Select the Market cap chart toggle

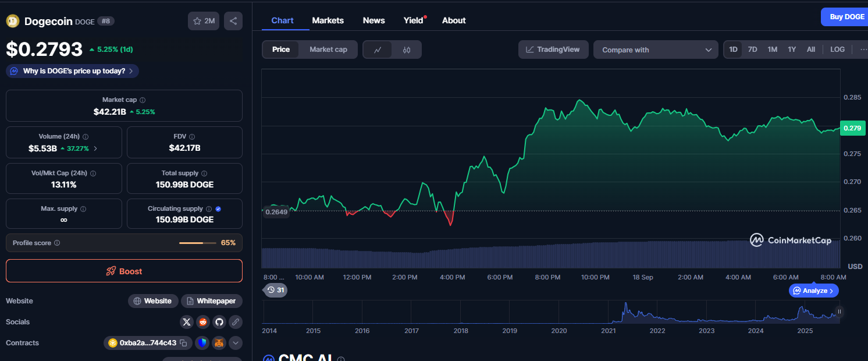pyautogui.click(x=328, y=49)
